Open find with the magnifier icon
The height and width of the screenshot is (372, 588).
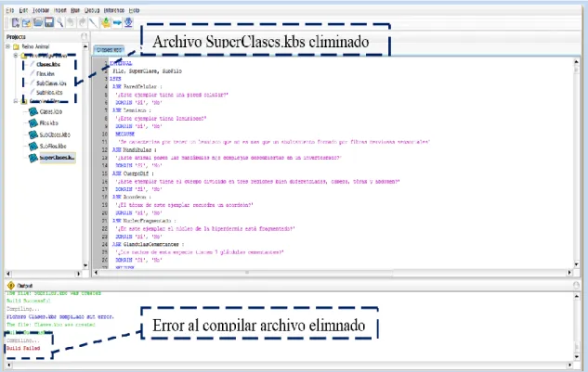pos(60,22)
